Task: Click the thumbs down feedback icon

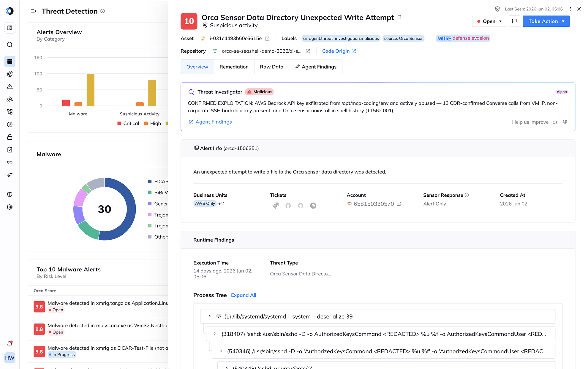Action: click(565, 122)
